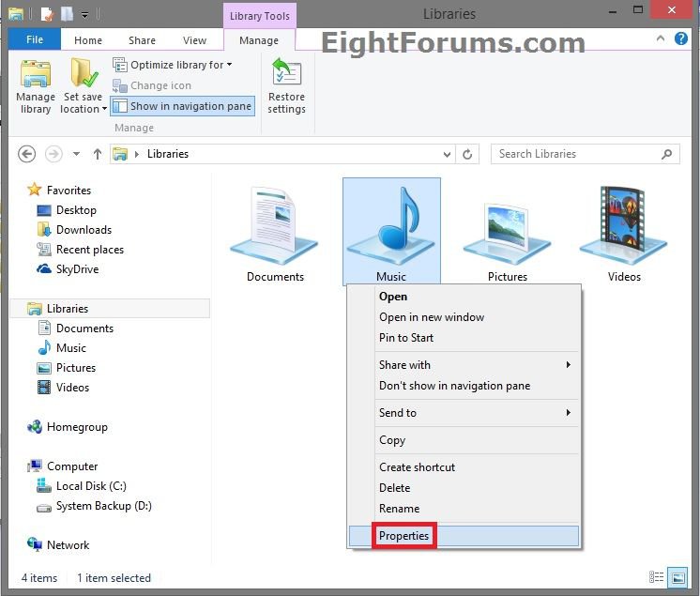
Task: Choose Properties from the context menu
Action: 404,536
